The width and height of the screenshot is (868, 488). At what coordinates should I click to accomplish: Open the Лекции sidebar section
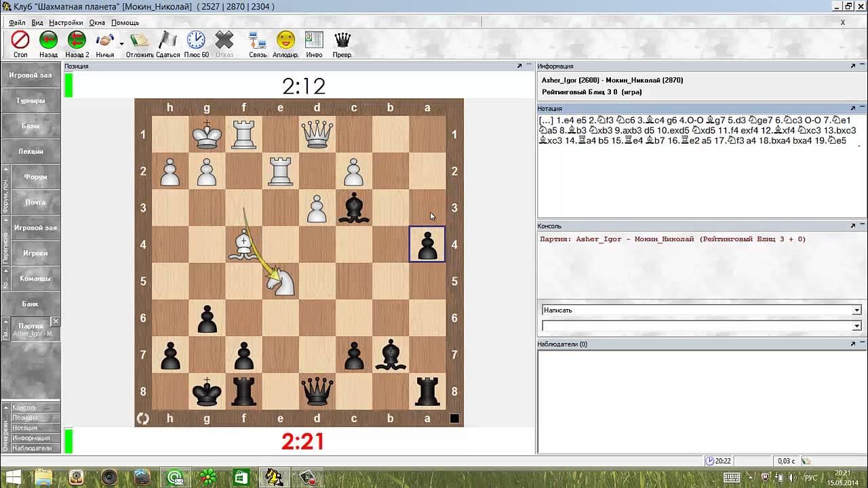point(31,151)
